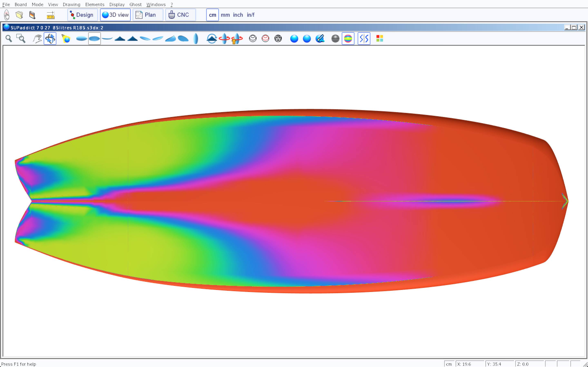Expand the Display menu
This screenshot has width=588, height=367.
click(x=117, y=4)
